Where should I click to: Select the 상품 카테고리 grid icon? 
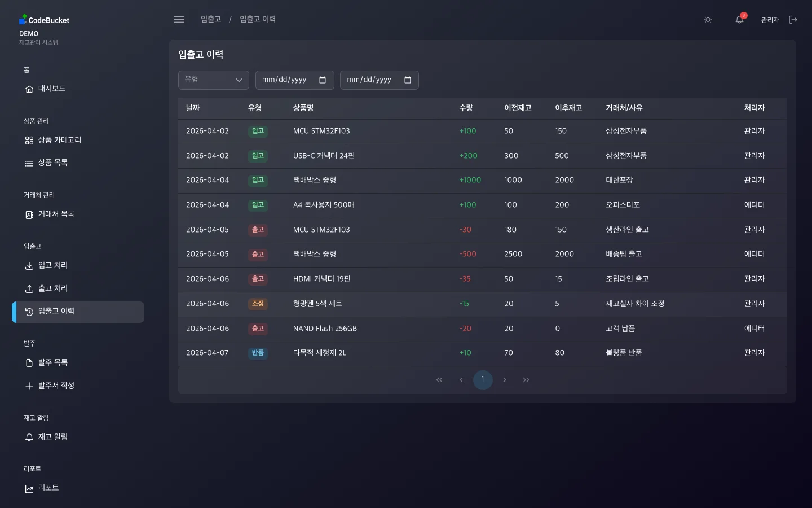pos(29,140)
